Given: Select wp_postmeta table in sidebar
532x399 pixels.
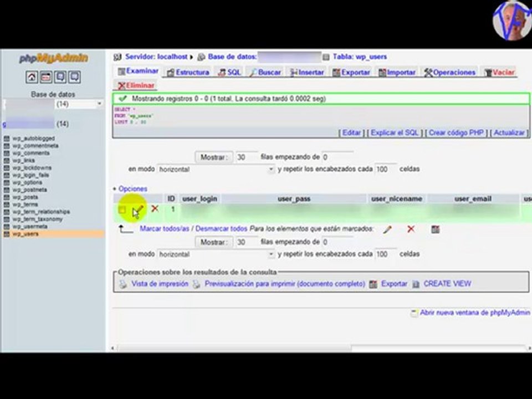Looking at the screenshot, I should [x=30, y=190].
